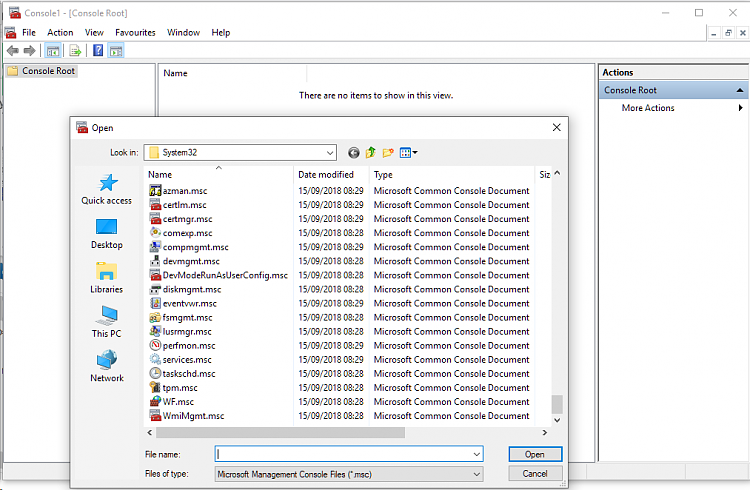750x490 pixels.
Task: Click the Forward arrow in MMC toolbar
Action: coord(30,50)
